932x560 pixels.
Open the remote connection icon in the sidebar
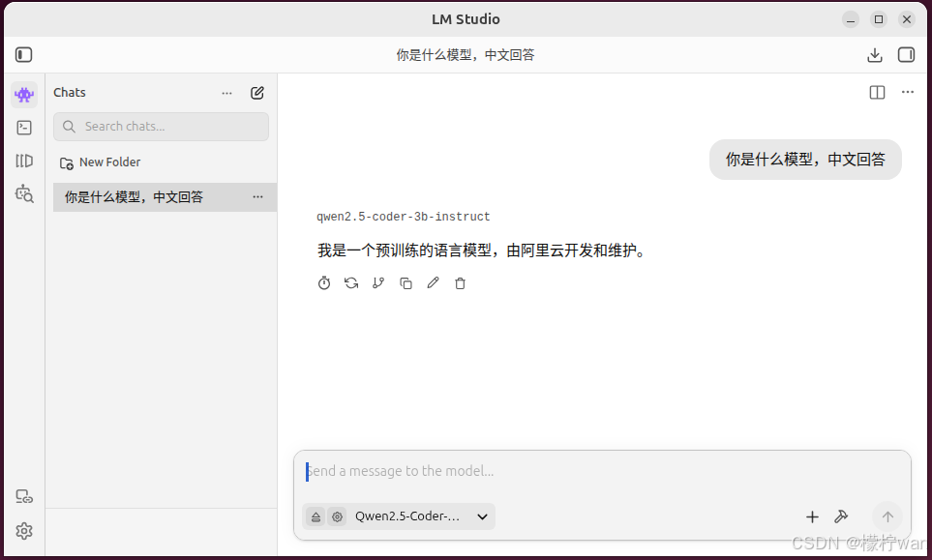tap(24, 496)
